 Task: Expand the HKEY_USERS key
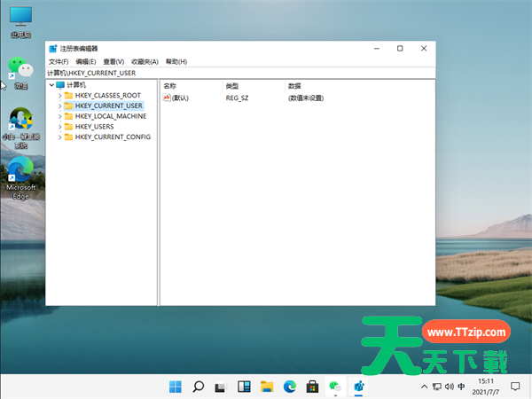pos(59,127)
